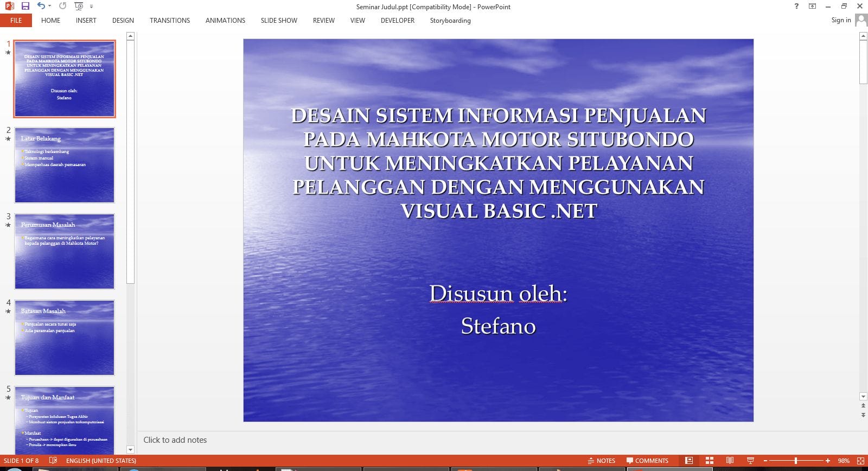Start slideshow from beginning via toolbar icon

click(x=79, y=7)
